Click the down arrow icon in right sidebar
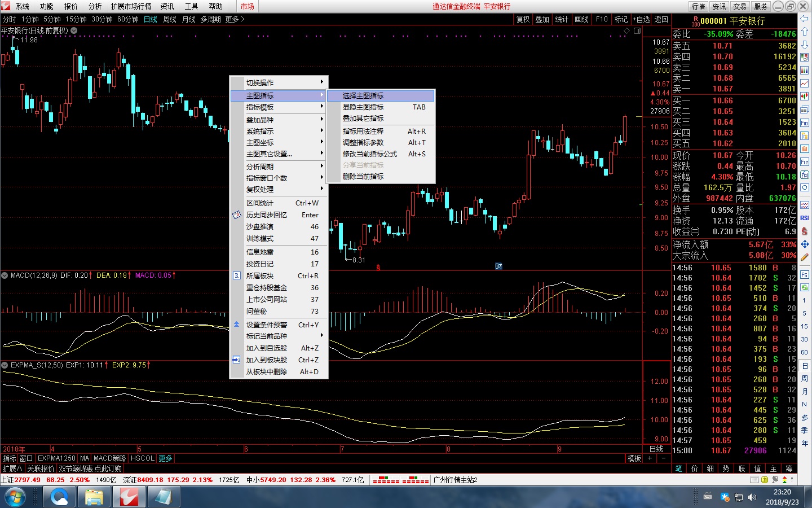 [x=805, y=45]
